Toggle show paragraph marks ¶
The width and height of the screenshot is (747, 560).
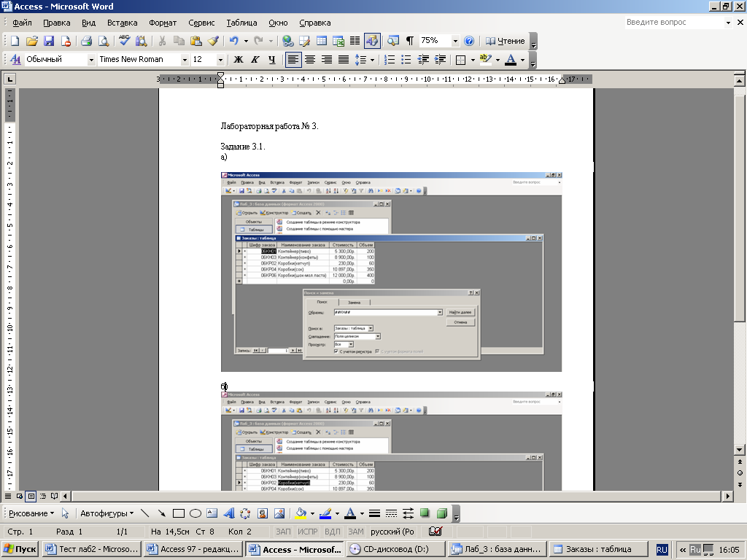[409, 41]
